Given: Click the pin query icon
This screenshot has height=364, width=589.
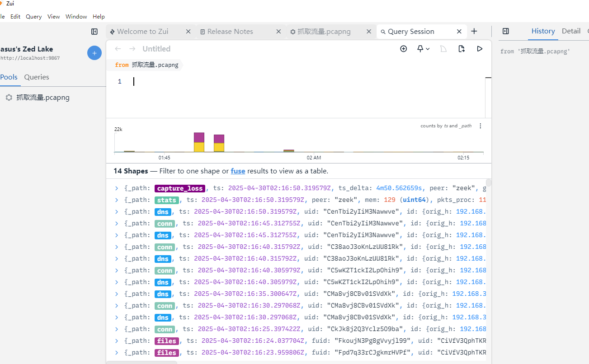Looking at the screenshot, I should click(x=420, y=49).
